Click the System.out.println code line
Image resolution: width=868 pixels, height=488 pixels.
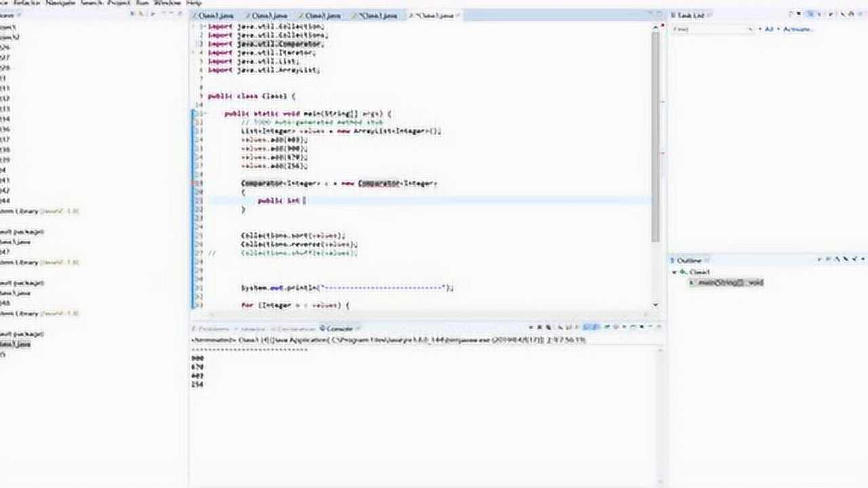pos(347,287)
